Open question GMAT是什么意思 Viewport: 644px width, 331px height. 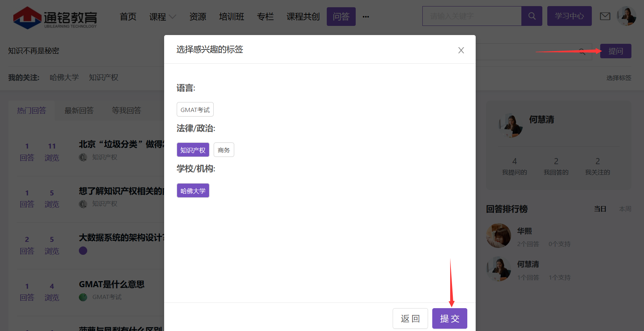tap(112, 285)
